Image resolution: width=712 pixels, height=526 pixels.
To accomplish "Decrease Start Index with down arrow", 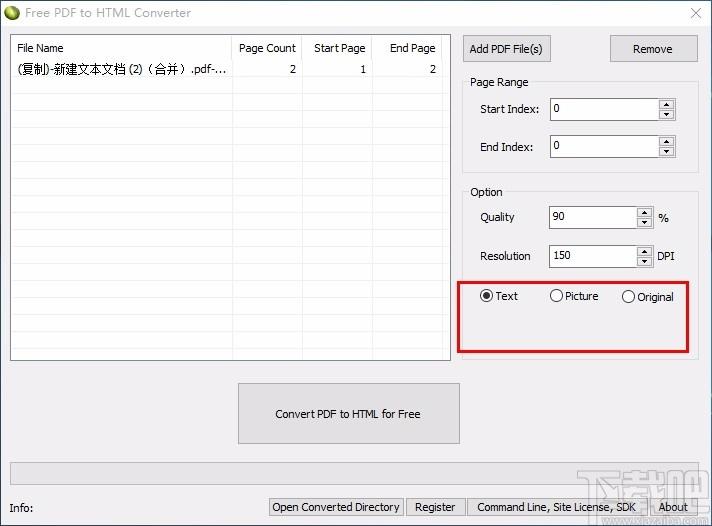I will pyautogui.click(x=666, y=114).
